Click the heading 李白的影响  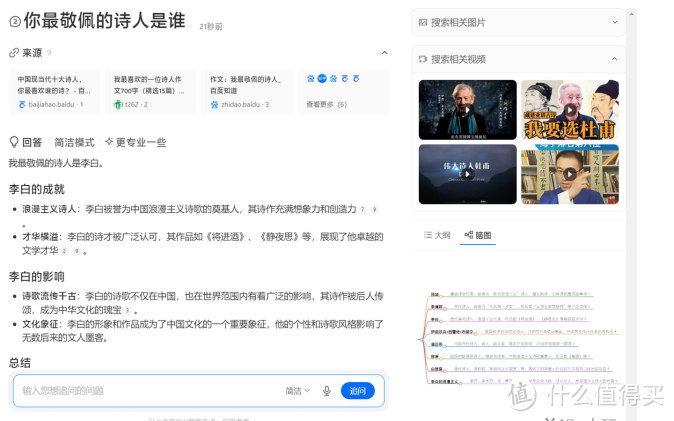point(37,277)
